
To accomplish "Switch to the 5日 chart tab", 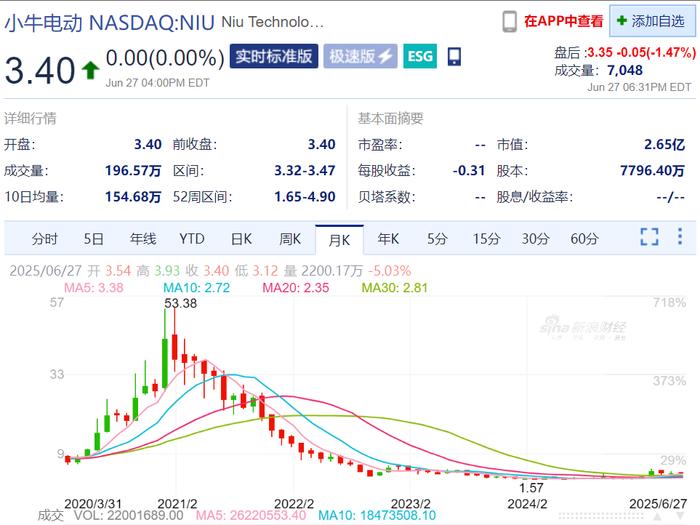I will click(x=94, y=239).
